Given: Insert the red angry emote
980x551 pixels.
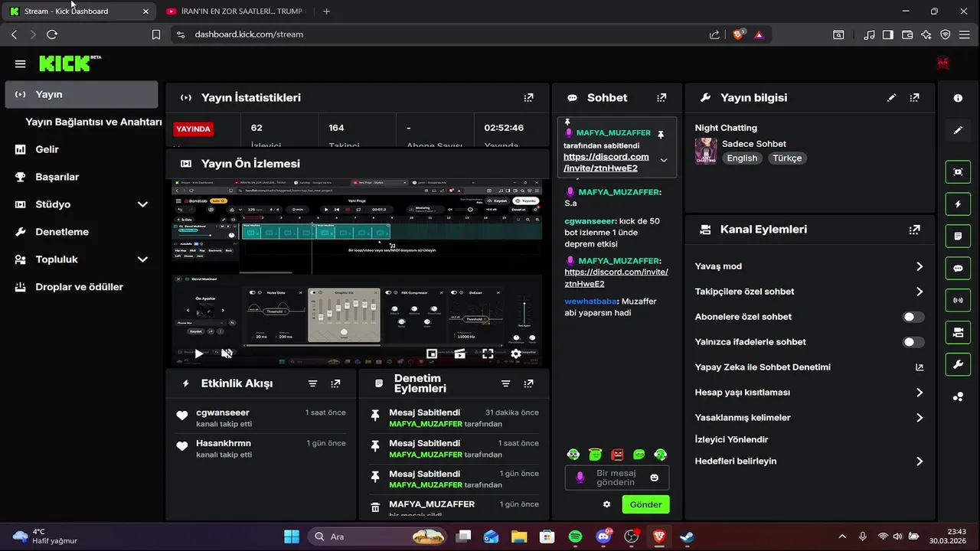Looking at the screenshot, I should 617,455.
